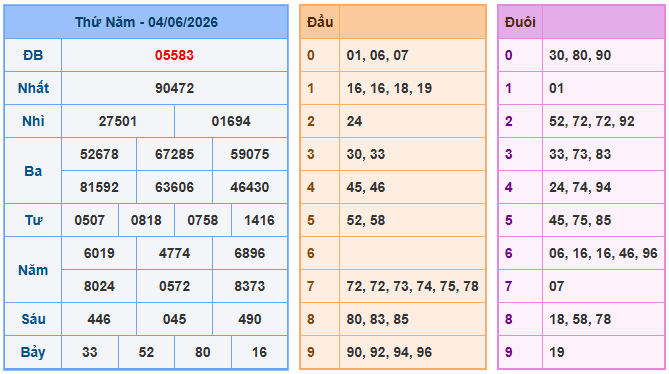Select Bảy prize number 33

(x=90, y=352)
